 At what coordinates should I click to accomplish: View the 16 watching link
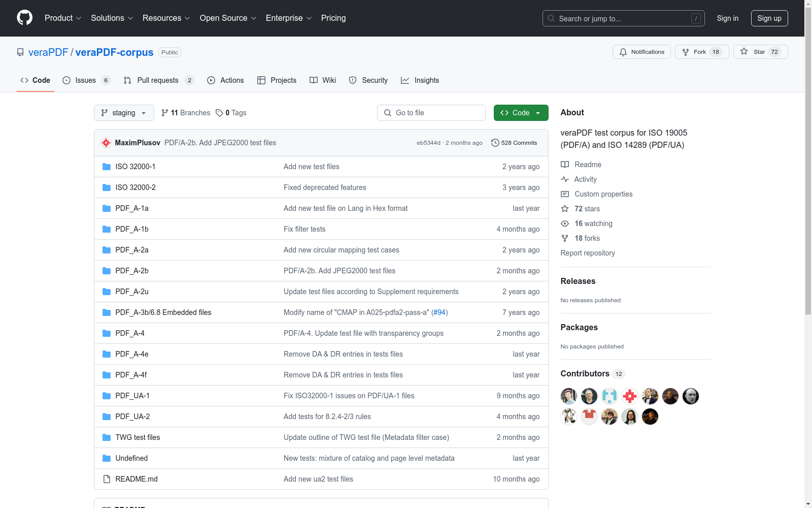(587, 224)
